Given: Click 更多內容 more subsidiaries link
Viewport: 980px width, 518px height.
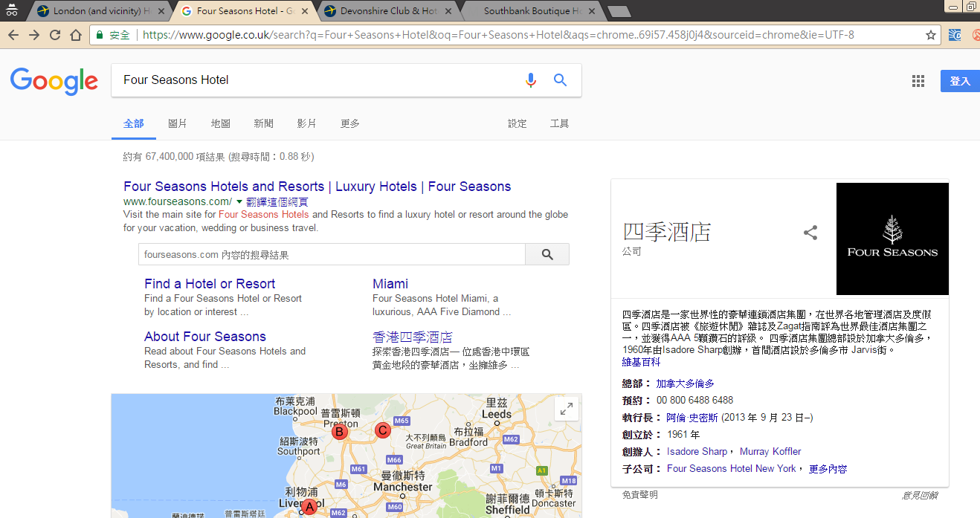Looking at the screenshot, I should [828, 468].
